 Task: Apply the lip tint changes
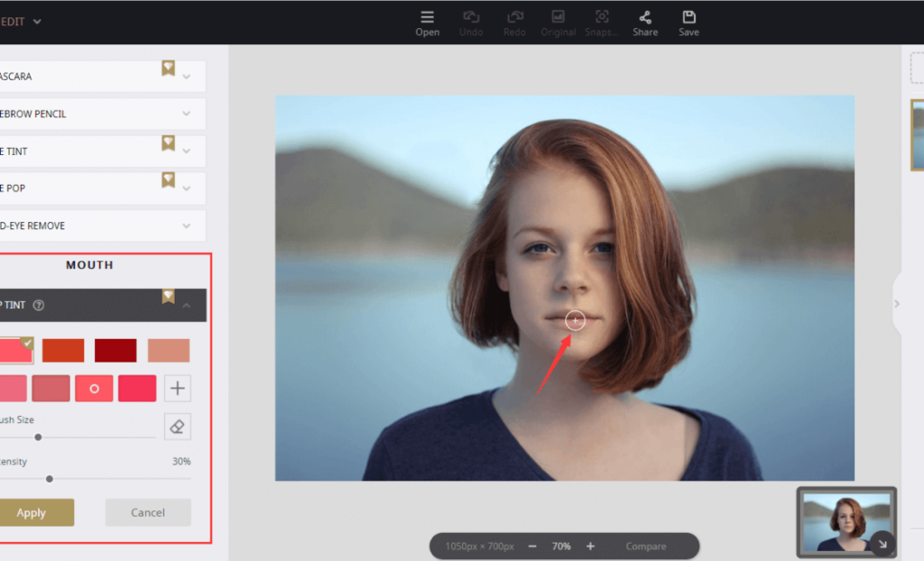(32, 512)
